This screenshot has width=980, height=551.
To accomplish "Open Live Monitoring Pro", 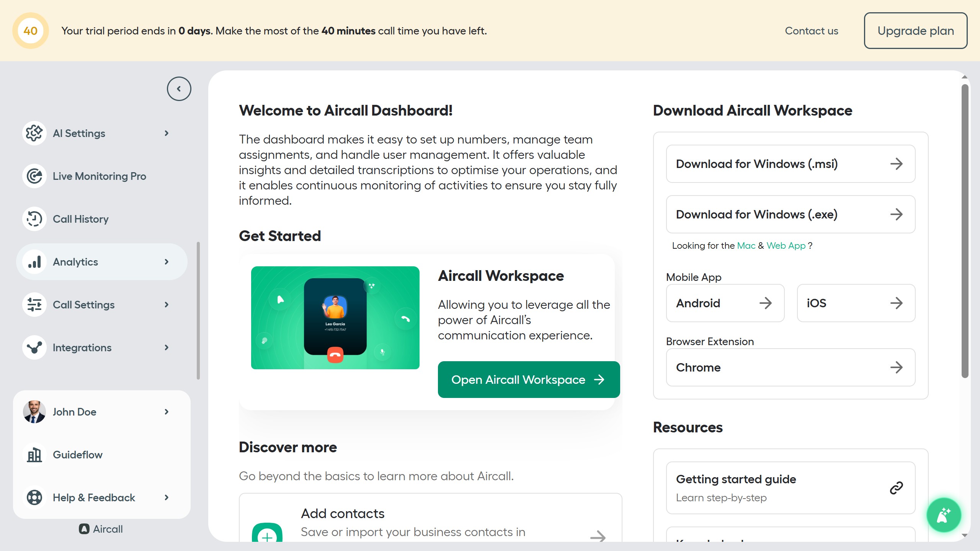I will point(102,176).
